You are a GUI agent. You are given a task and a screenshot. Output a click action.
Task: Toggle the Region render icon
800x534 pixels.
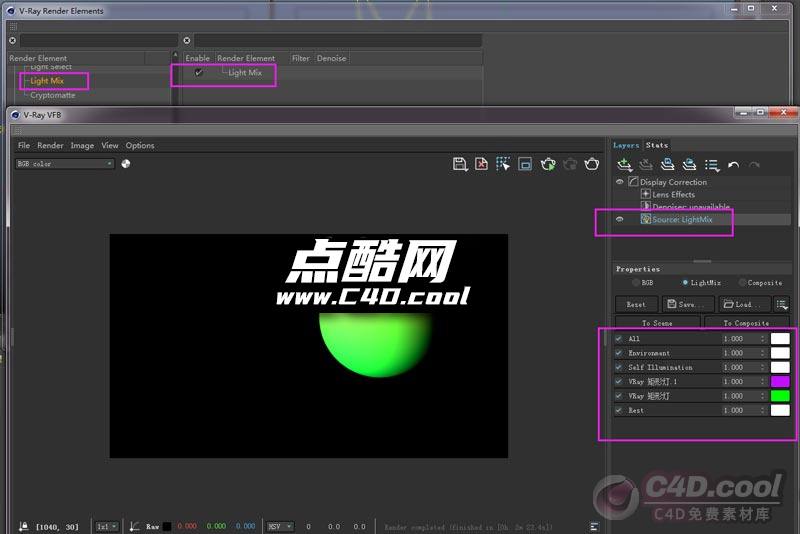pyautogui.click(x=525, y=164)
